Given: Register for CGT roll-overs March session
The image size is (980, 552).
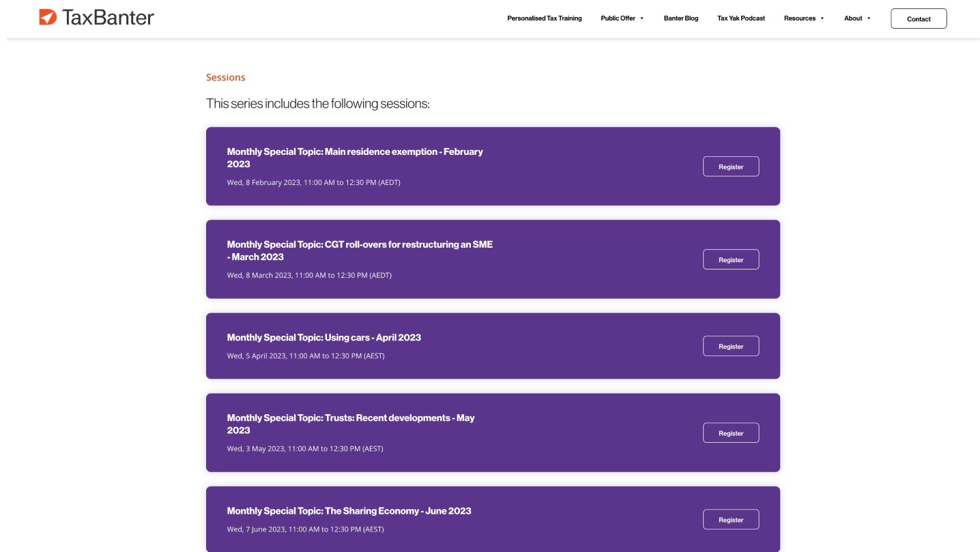Looking at the screenshot, I should click(730, 260).
